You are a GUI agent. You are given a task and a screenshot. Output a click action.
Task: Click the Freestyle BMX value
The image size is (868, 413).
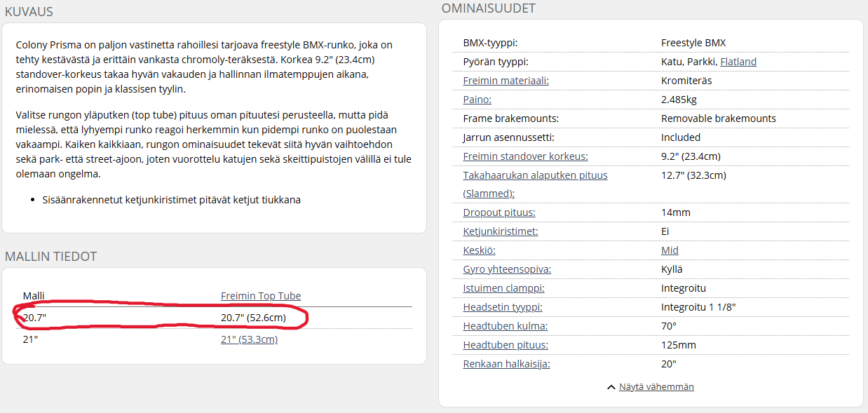pos(693,43)
